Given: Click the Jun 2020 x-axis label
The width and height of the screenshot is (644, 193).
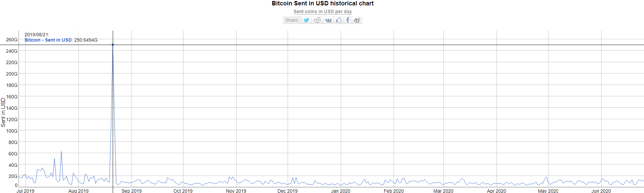Looking at the screenshot, I should coord(601,191).
